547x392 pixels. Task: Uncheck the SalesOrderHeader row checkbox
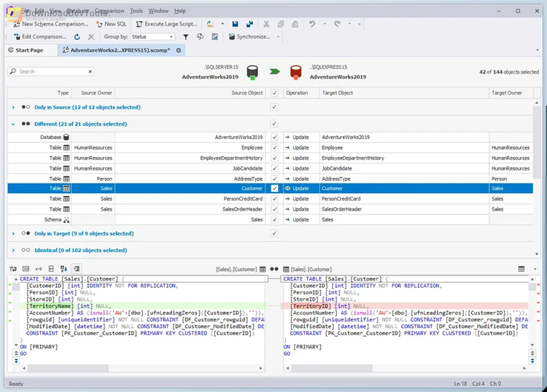pyautogui.click(x=274, y=209)
